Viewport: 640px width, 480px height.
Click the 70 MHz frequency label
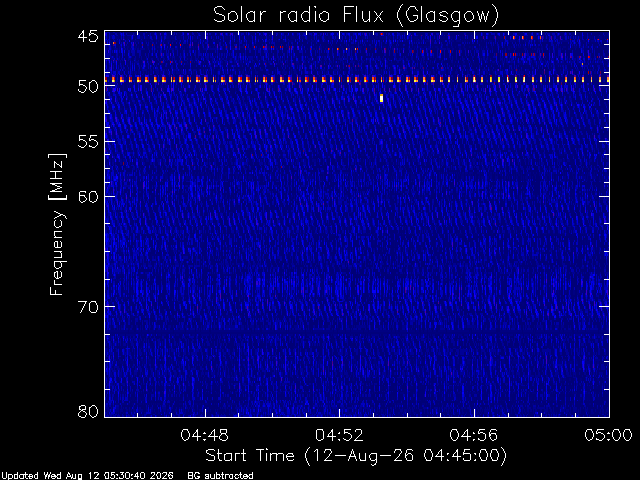(x=88, y=307)
